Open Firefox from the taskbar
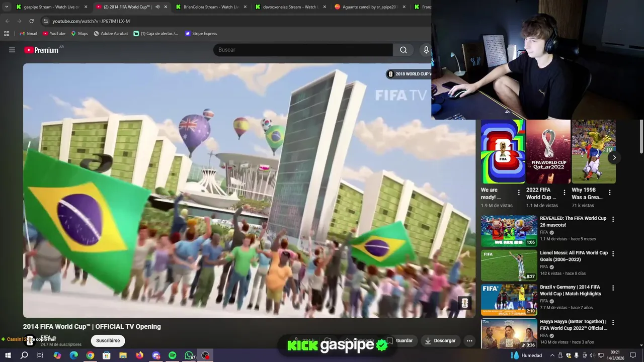The height and width of the screenshot is (362, 644). tap(139, 355)
